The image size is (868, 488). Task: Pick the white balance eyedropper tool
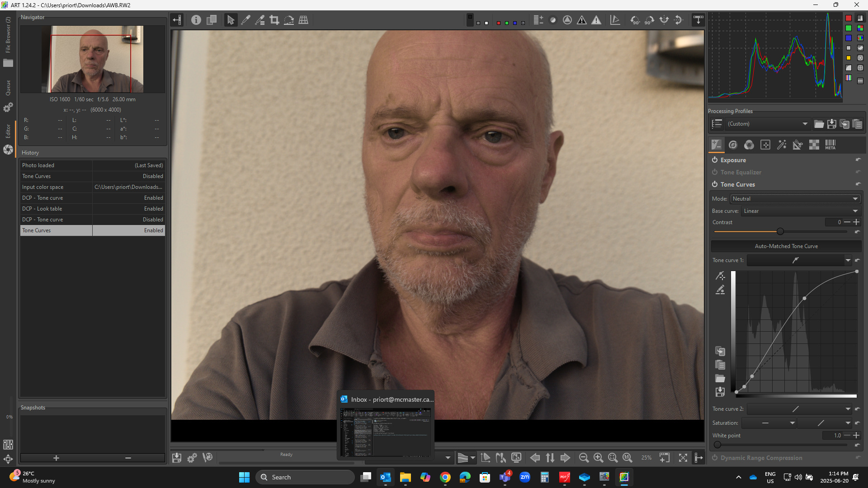point(245,20)
